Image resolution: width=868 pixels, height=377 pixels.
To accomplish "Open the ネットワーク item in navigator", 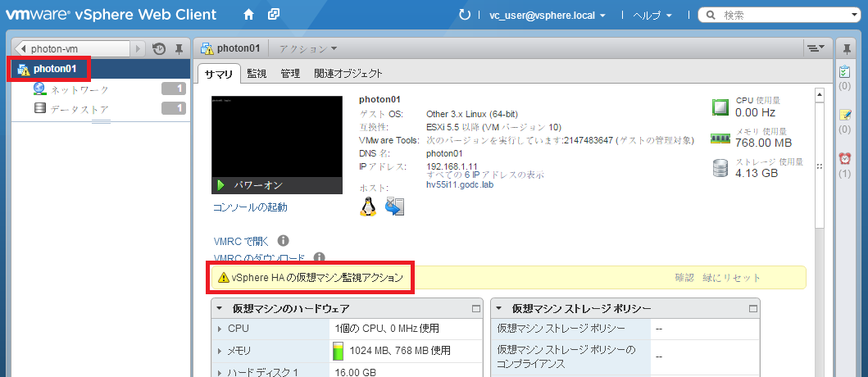I will click(x=80, y=89).
